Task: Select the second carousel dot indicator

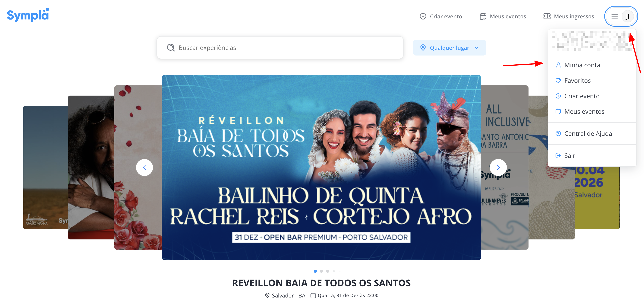Action: 321,271
